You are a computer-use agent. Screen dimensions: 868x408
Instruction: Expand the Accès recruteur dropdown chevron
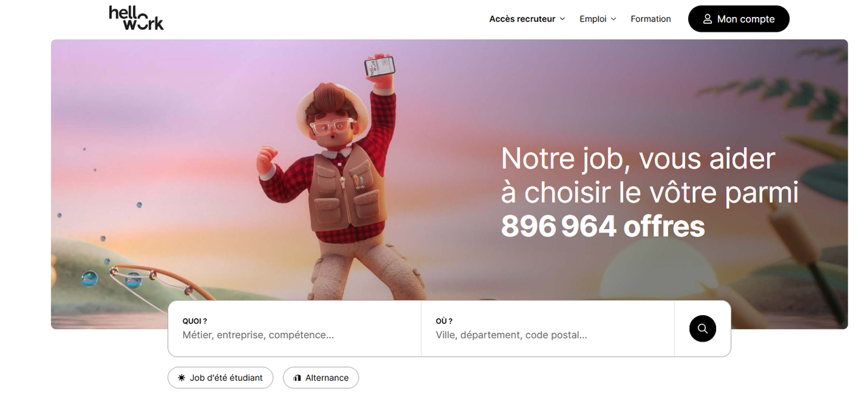click(564, 19)
